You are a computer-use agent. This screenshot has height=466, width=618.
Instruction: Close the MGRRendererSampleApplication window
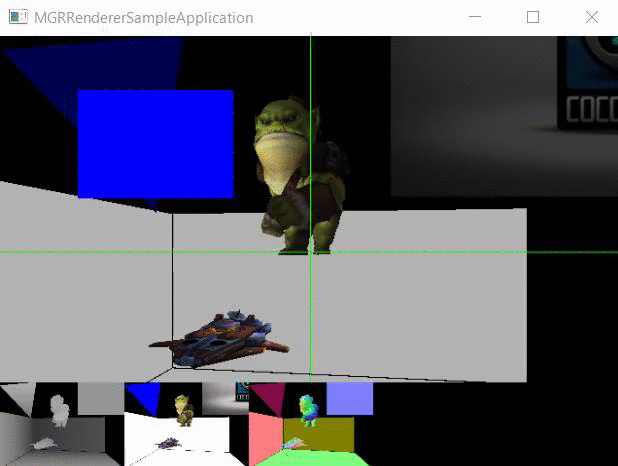(592, 17)
